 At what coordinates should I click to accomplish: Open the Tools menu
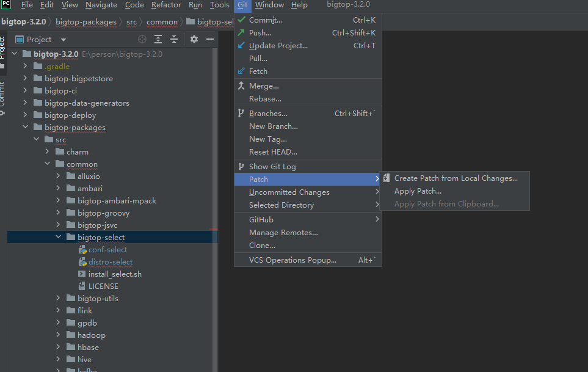click(219, 4)
